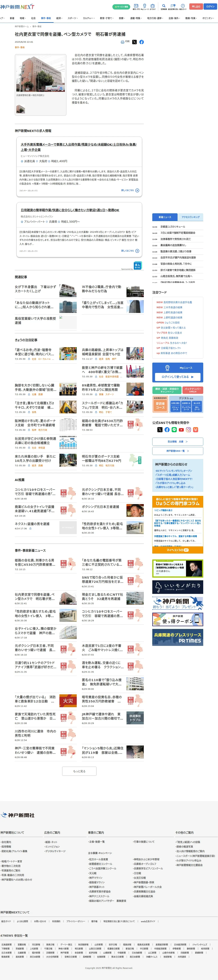Share the article on X

(x=134, y=42)
